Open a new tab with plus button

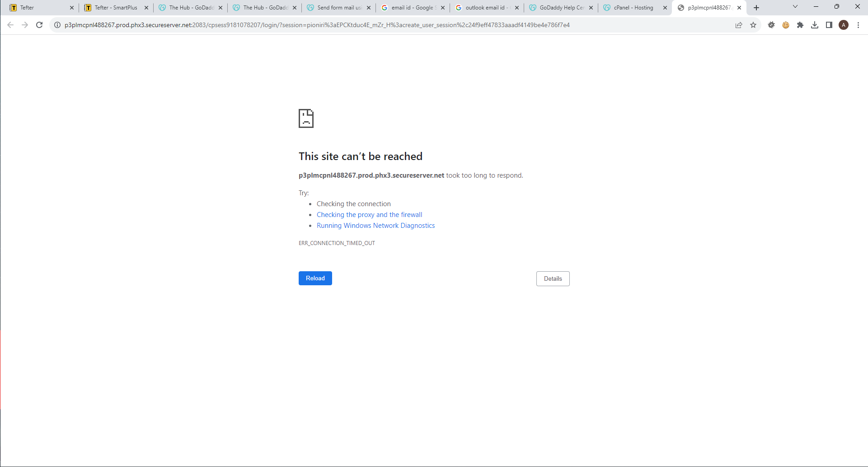pos(756,8)
